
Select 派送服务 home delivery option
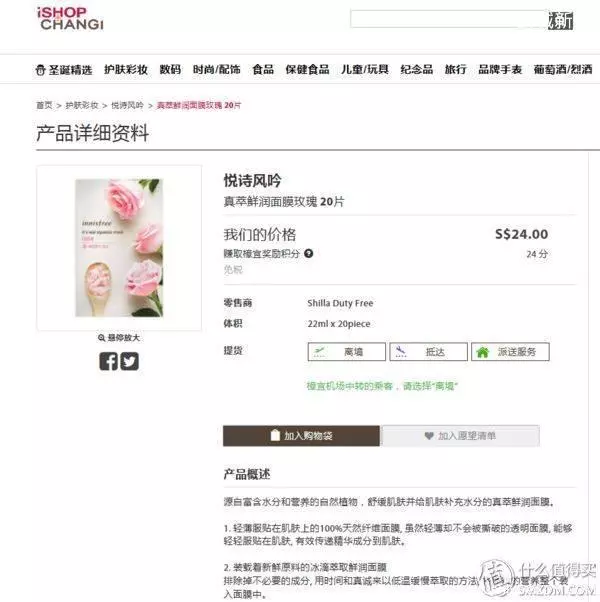[x=510, y=352]
